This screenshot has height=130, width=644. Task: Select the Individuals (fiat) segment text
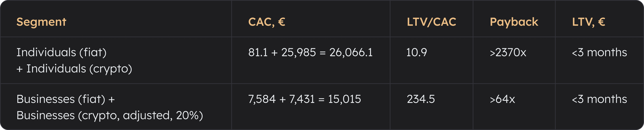point(62,52)
